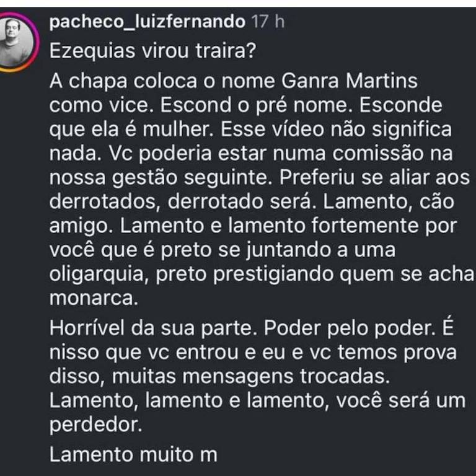Viewport: 476px width, 476px height.
Task: Select the line 'Ezequias virou traira?'
Action: click(152, 51)
